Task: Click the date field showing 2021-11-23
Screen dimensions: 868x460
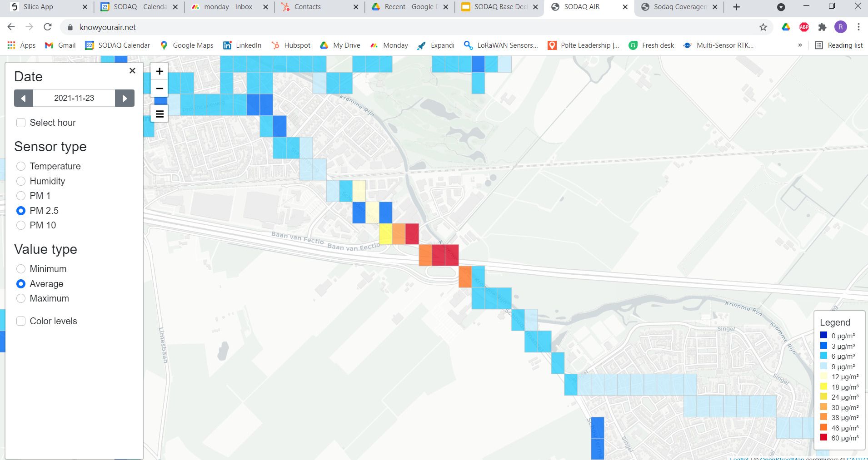Action: [x=74, y=98]
